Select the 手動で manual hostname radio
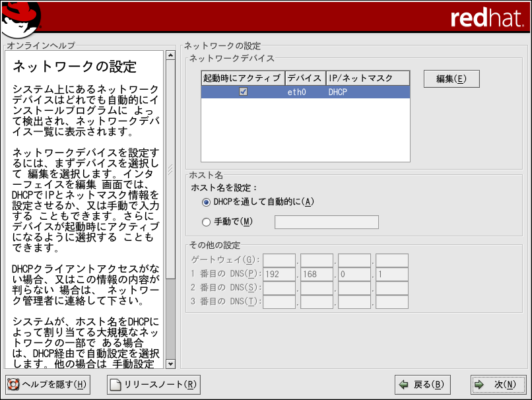The image size is (532, 400). click(x=207, y=222)
